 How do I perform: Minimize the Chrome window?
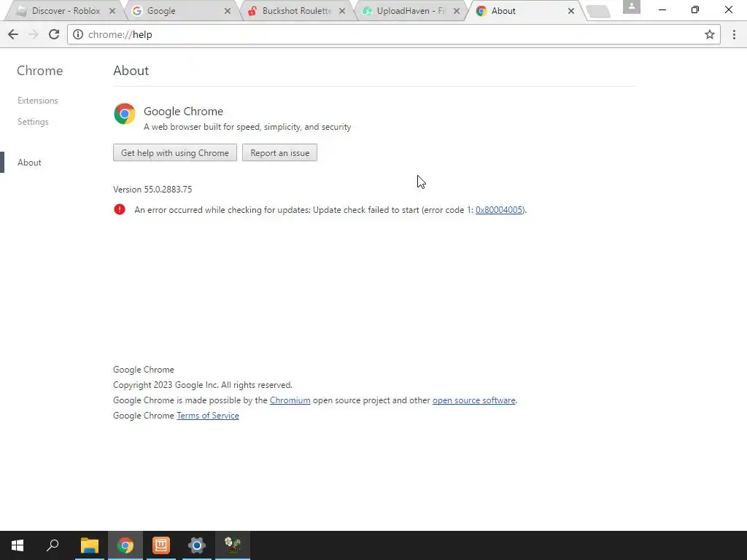662,9
